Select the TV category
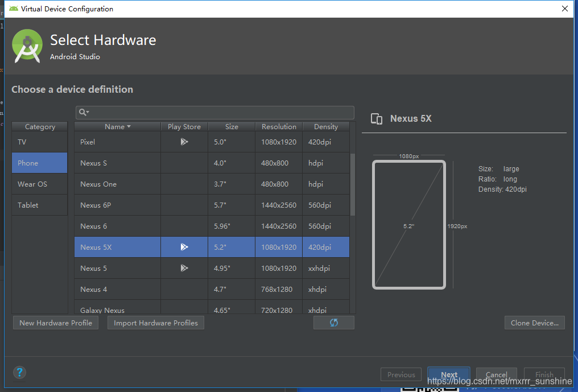Screen dimensions: 578x392 pos(39,142)
